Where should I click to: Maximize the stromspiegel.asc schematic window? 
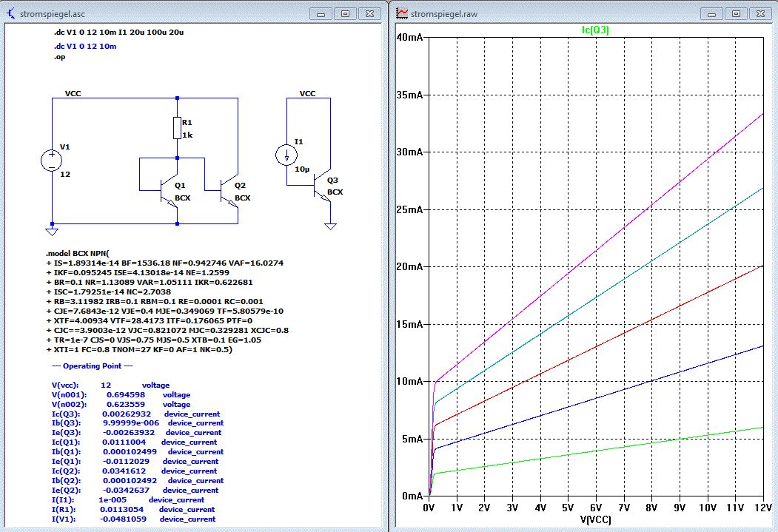point(345,13)
